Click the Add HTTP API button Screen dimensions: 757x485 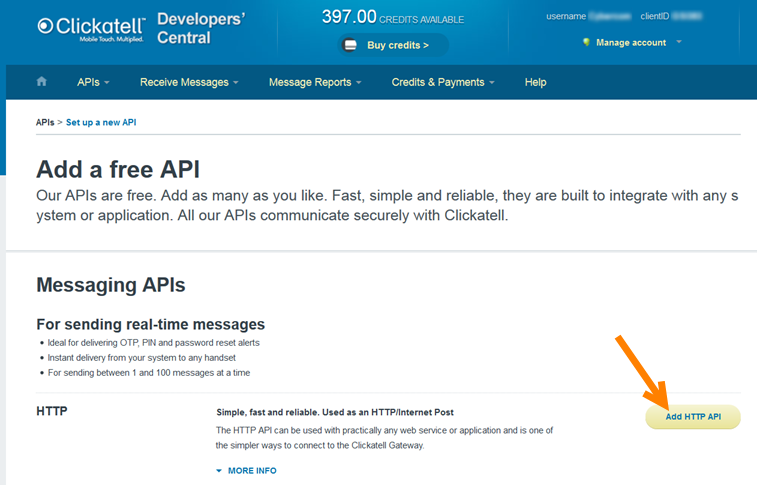(693, 416)
